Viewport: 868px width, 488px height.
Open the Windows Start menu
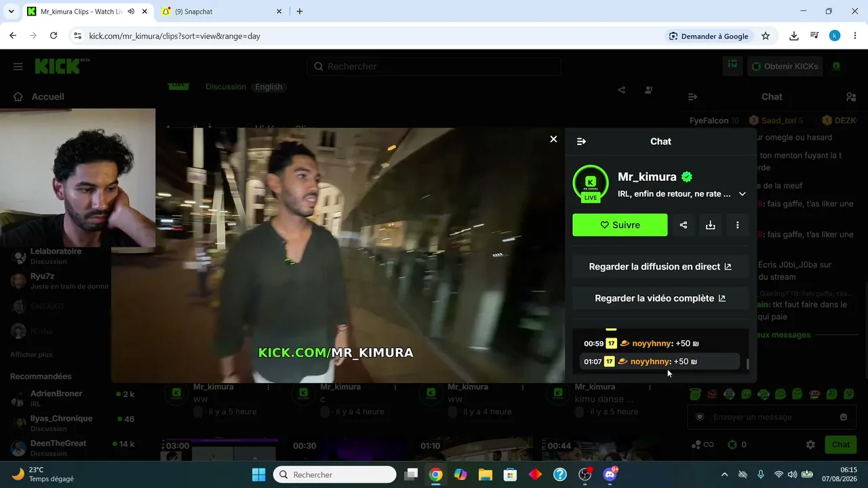click(x=259, y=474)
